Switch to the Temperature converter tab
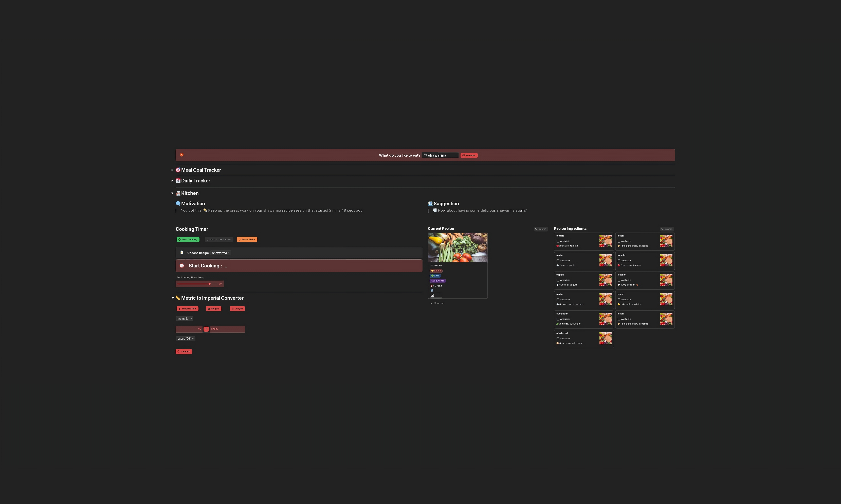Viewport: 841px width, 504px height. tap(187, 309)
